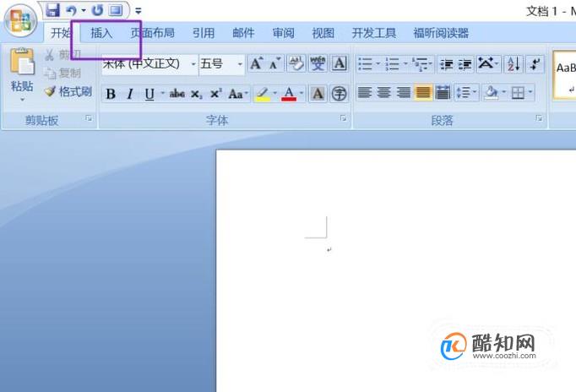576x392 pixels.
Task: Align text to the left
Action: coord(364,93)
